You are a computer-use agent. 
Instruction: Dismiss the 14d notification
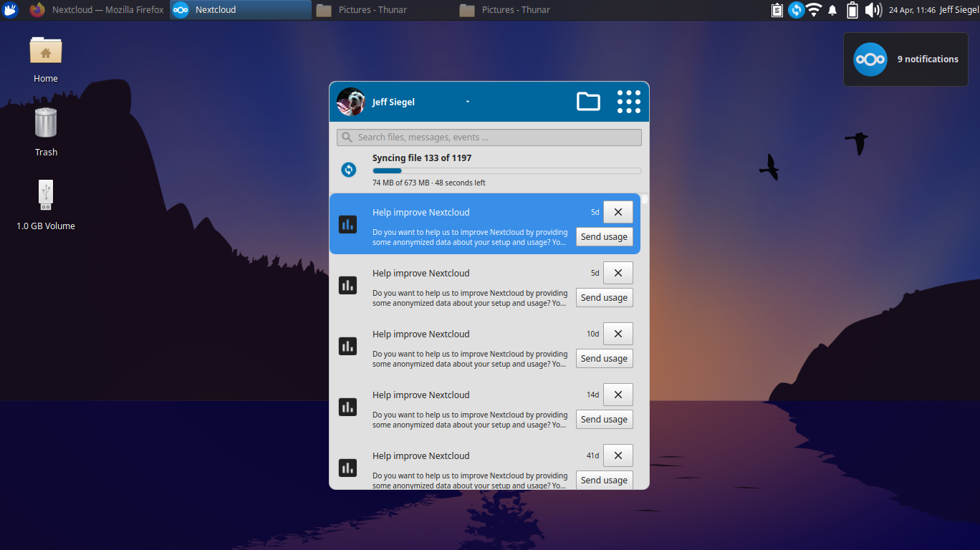click(x=618, y=395)
